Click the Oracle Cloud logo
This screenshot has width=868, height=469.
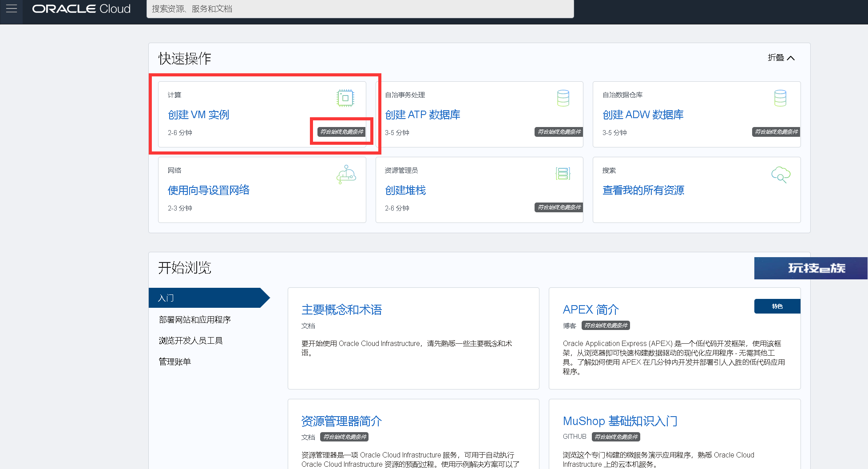point(81,9)
